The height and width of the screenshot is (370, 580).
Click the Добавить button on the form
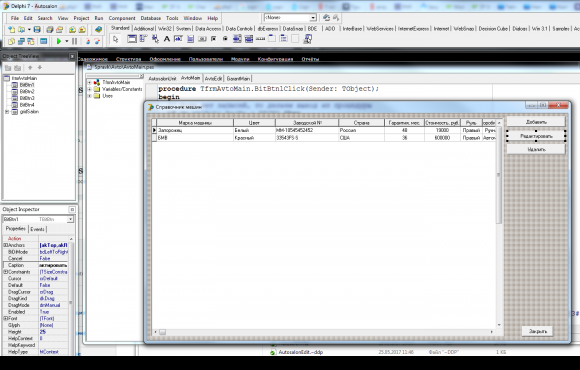click(x=536, y=122)
